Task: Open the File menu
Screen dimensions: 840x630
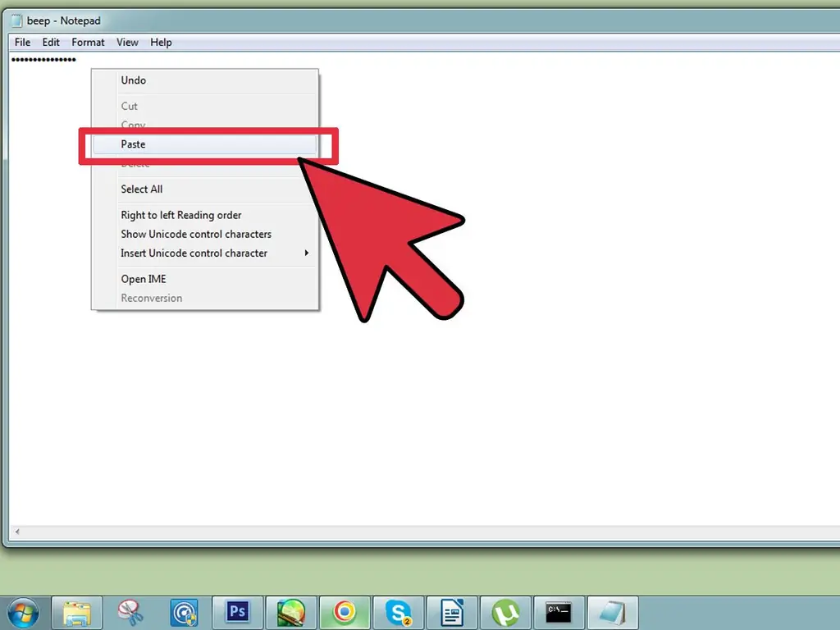Action: tap(22, 43)
